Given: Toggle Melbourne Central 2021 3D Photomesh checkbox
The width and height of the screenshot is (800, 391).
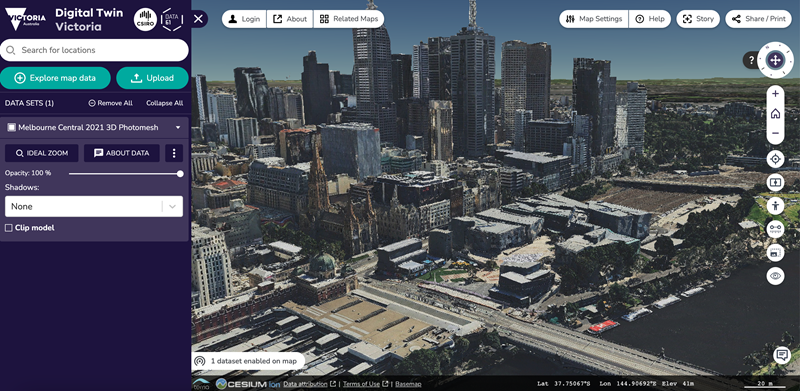Looking at the screenshot, I should tap(12, 128).
